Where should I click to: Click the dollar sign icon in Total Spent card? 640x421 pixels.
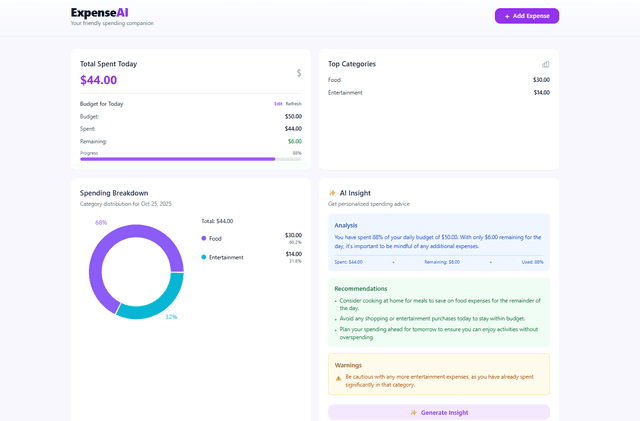click(298, 73)
